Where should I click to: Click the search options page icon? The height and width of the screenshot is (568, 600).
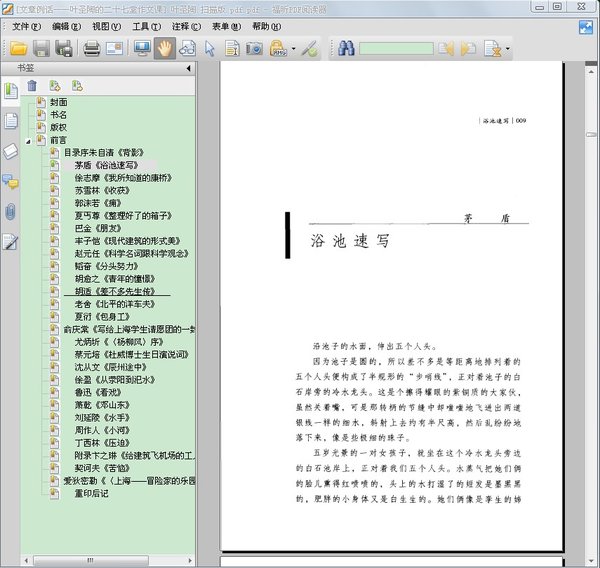pos(492,49)
